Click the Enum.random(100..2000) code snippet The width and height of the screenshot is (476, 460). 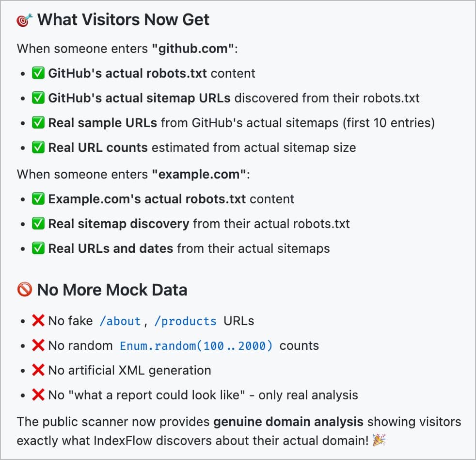(x=196, y=346)
